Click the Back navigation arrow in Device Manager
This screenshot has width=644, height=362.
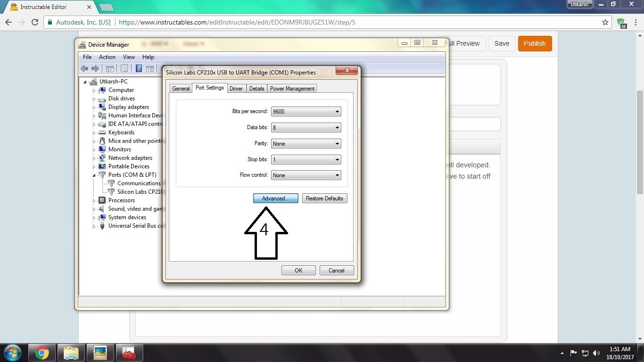(x=84, y=68)
